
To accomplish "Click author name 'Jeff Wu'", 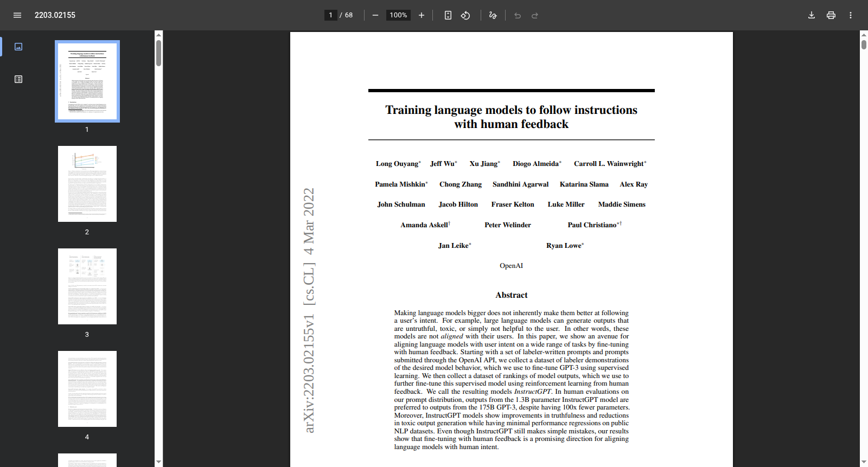I will [x=442, y=164].
